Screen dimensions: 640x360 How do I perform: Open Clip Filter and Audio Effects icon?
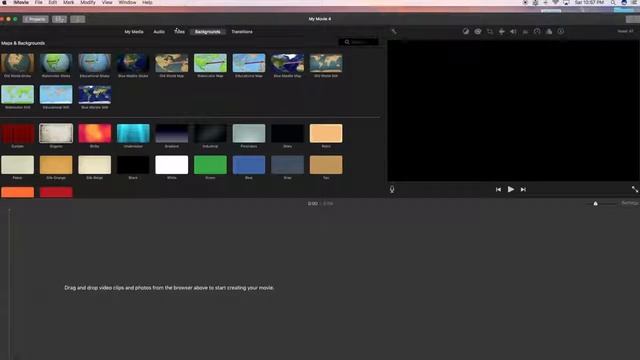549,31
